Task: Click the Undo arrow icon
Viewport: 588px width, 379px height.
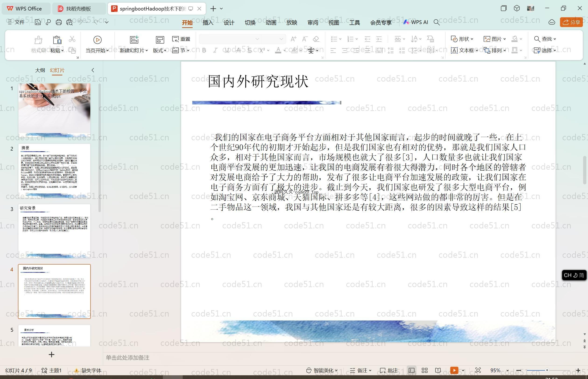Action: click(80, 22)
